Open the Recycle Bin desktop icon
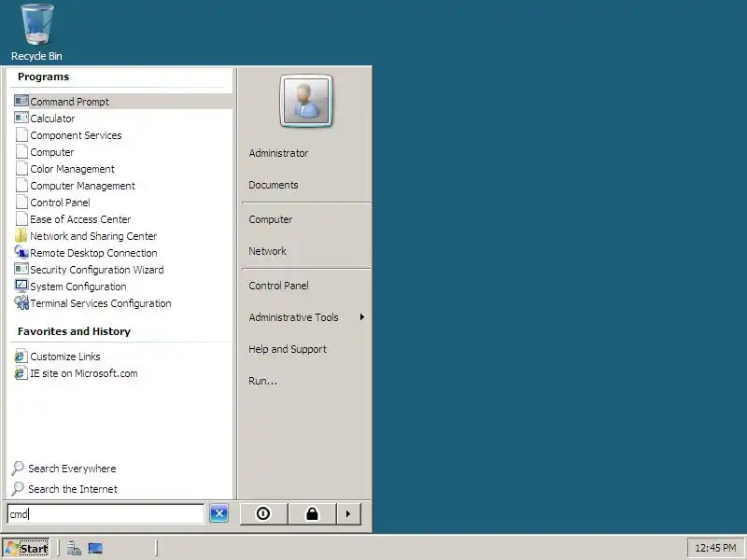Screen dimensions: 747x560 36,33
